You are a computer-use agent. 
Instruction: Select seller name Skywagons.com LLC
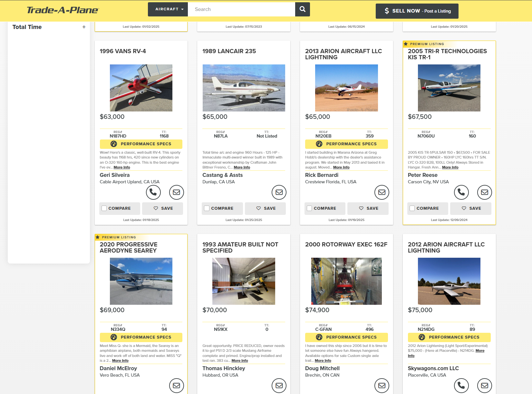point(433,369)
